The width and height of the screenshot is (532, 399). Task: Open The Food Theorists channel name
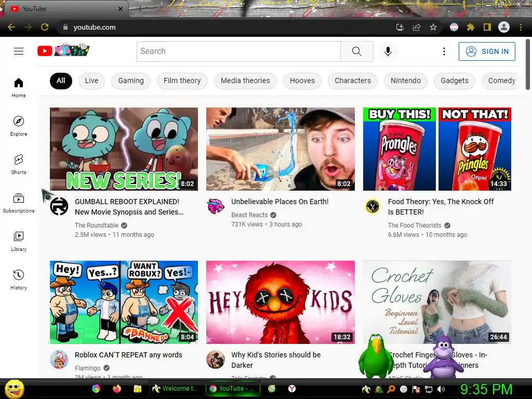tap(415, 225)
